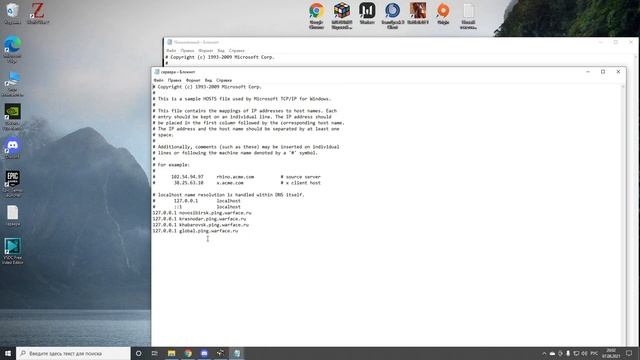Open the black bar-chart icon shortcut
Image resolution: width=640 pixels, height=360 pixels.
point(367,13)
